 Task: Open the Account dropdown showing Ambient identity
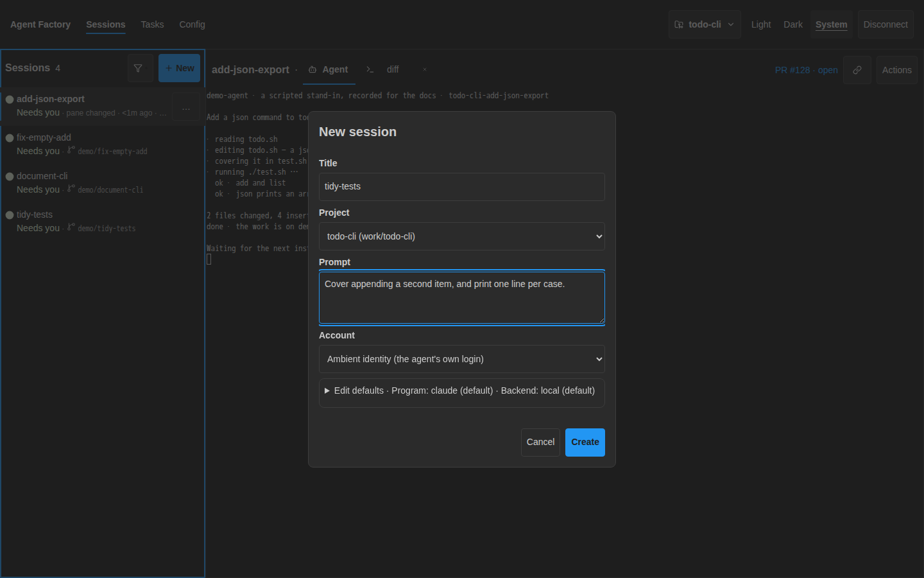[x=462, y=359]
